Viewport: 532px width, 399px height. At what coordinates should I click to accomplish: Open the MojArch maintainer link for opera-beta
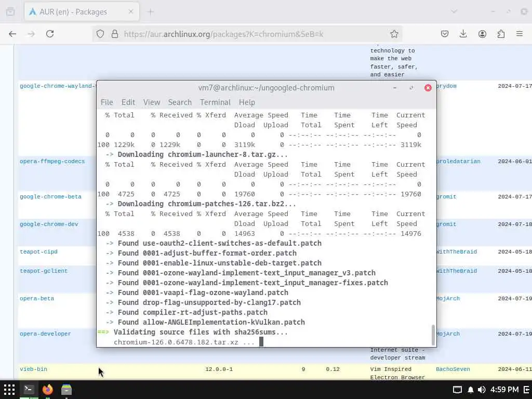448,299
